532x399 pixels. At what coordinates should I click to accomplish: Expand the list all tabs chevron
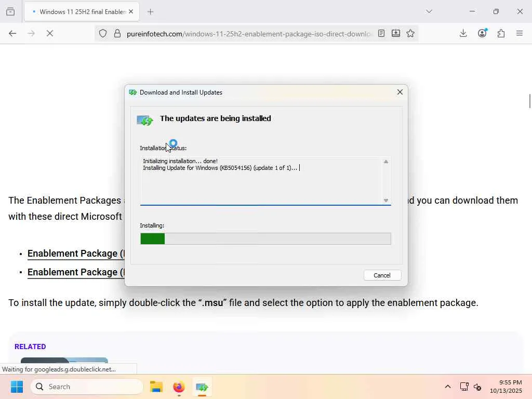pyautogui.click(x=429, y=11)
